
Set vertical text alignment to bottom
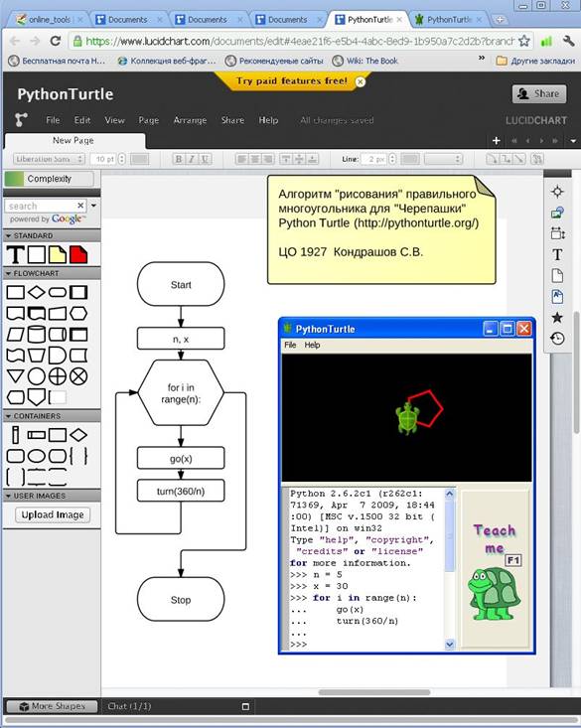[313, 159]
